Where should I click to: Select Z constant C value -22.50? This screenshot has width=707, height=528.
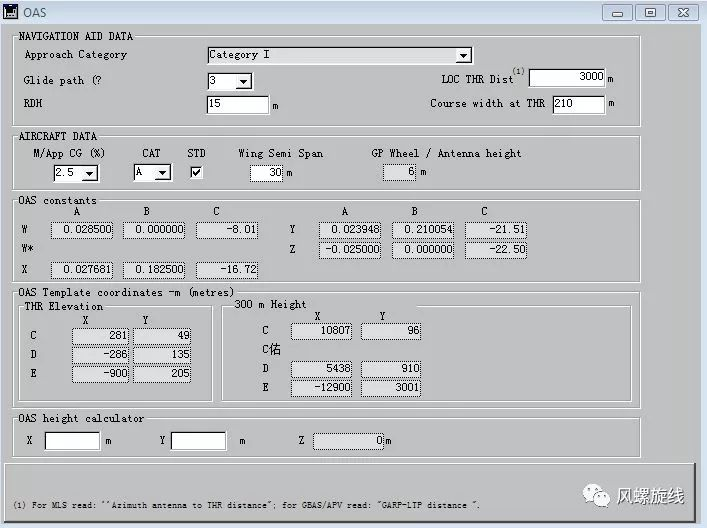pyautogui.click(x=496, y=250)
